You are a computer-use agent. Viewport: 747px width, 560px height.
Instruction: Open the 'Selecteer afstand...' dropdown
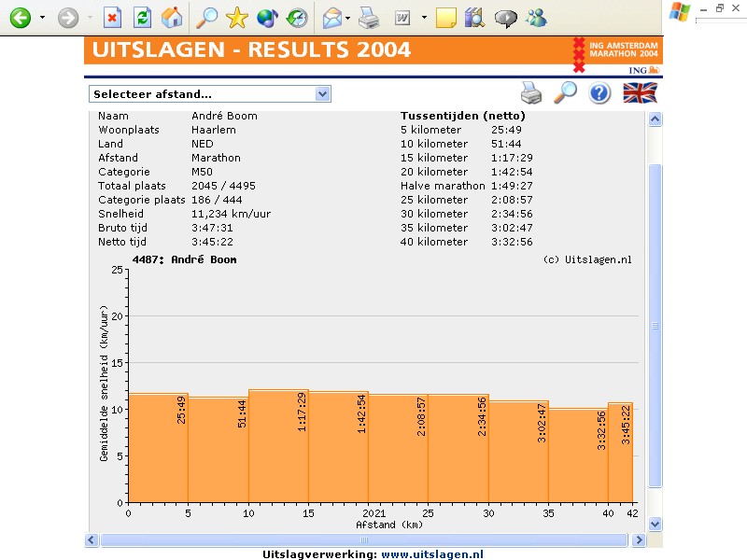tap(210, 93)
